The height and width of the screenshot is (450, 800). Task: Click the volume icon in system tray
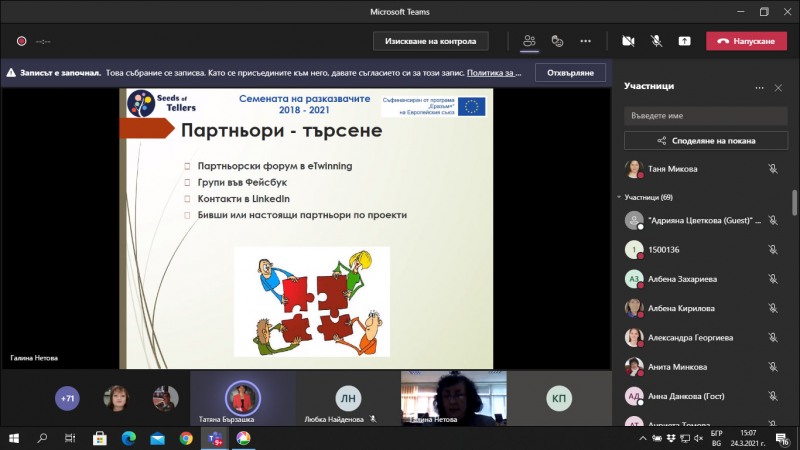(698, 438)
